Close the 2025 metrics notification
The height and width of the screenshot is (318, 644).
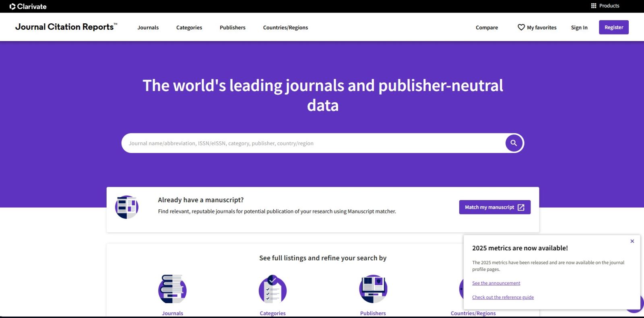[632, 241]
